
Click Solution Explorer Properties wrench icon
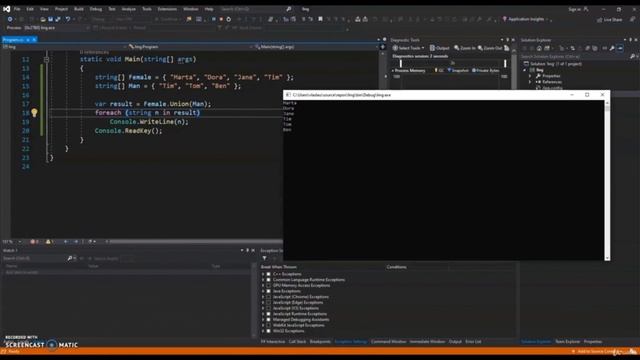tap(612, 48)
